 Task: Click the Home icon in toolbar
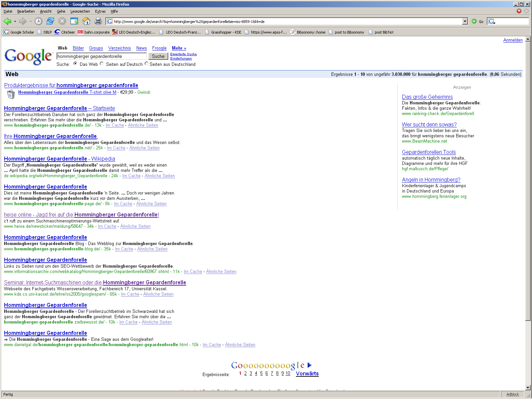tap(86, 21)
